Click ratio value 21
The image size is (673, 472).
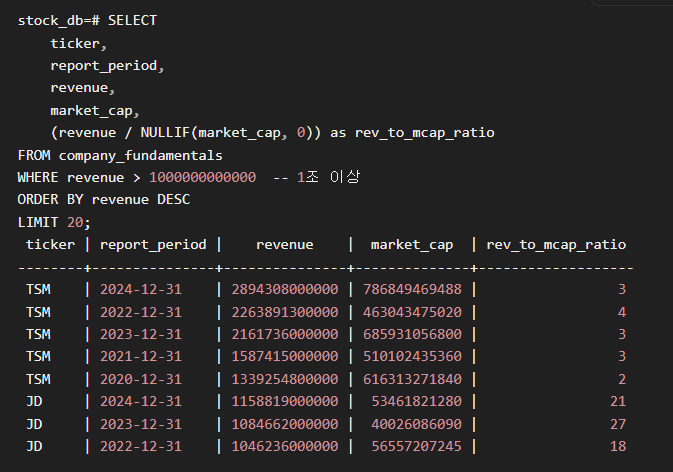618,402
